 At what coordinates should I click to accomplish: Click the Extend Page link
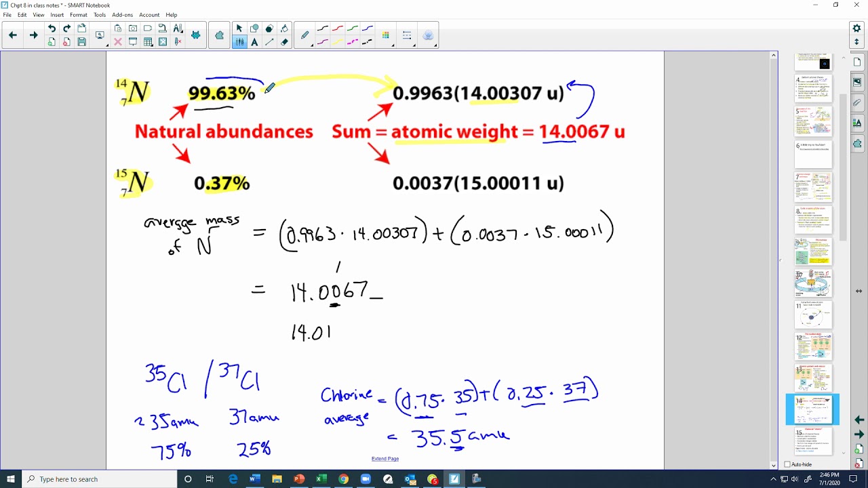click(385, 459)
